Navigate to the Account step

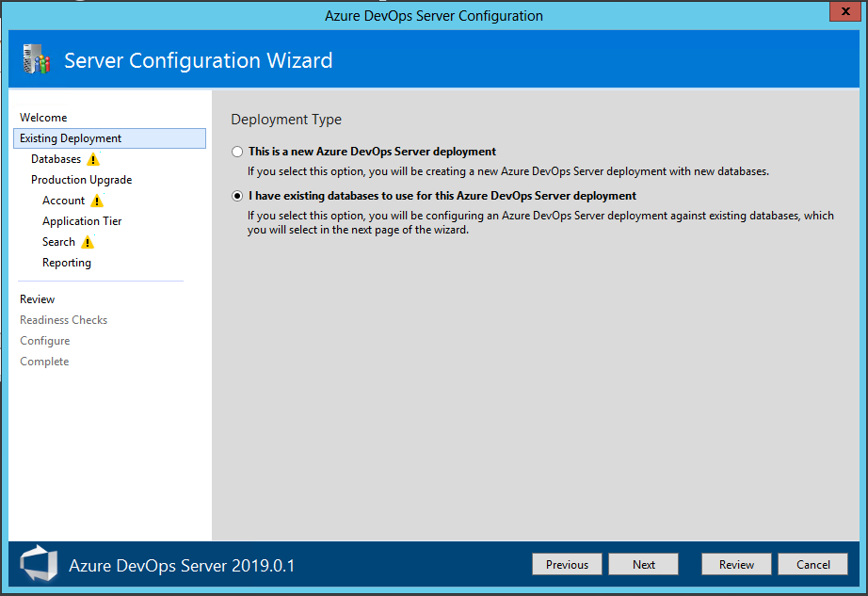pos(63,201)
